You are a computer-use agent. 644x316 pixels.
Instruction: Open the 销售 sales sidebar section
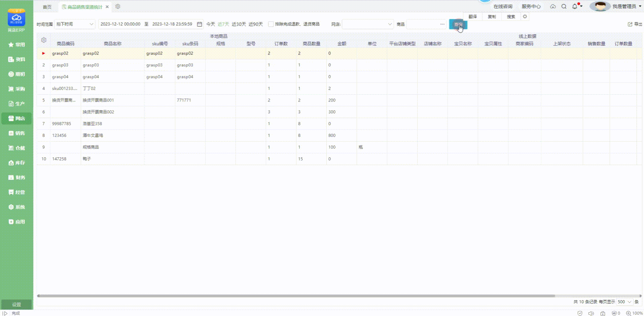[x=16, y=133]
